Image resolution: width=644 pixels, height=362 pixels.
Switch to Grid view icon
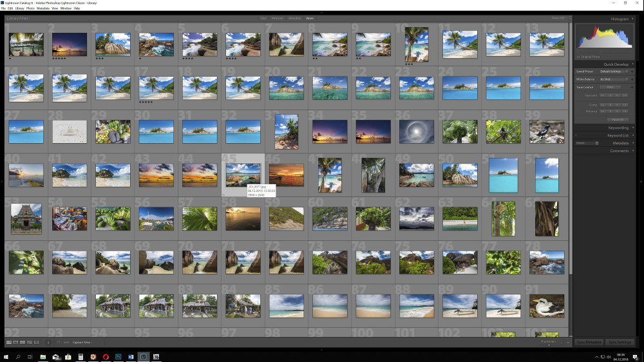[x=8, y=342]
